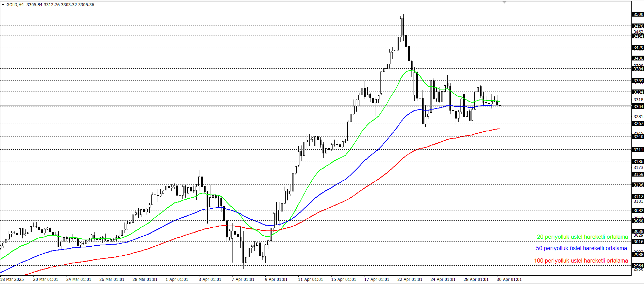Click the 7 Apr 01:01 time label
The width and height of the screenshot is (644, 284).
pos(243,280)
